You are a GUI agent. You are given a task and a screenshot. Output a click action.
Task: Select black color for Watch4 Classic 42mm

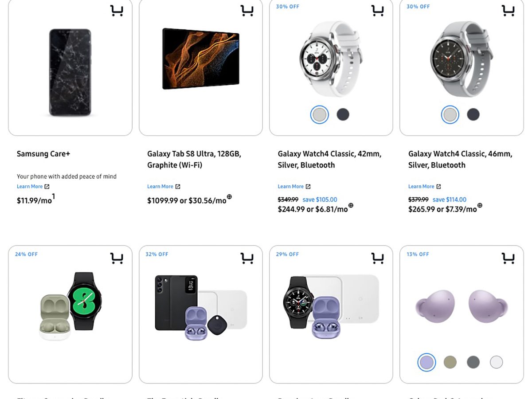(343, 115)
